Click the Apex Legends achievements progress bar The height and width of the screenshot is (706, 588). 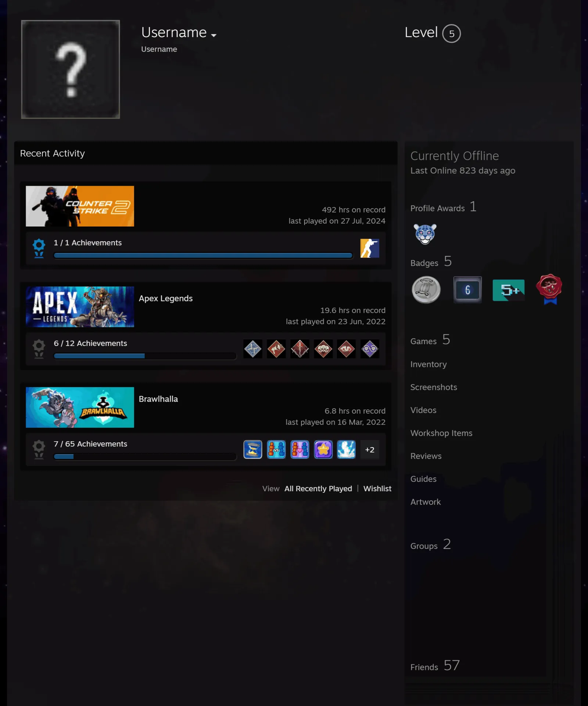[x=145, y=356]
